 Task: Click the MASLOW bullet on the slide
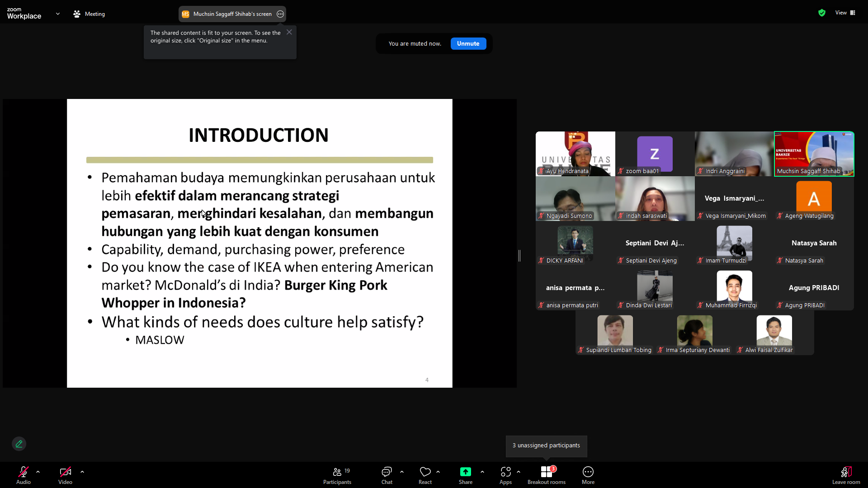coord(160,340)
